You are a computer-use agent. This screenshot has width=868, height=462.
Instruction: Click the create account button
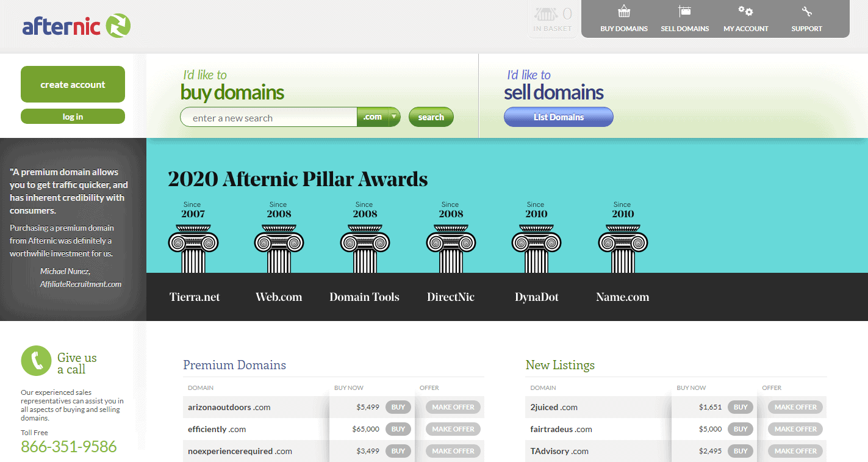point(73,84)
